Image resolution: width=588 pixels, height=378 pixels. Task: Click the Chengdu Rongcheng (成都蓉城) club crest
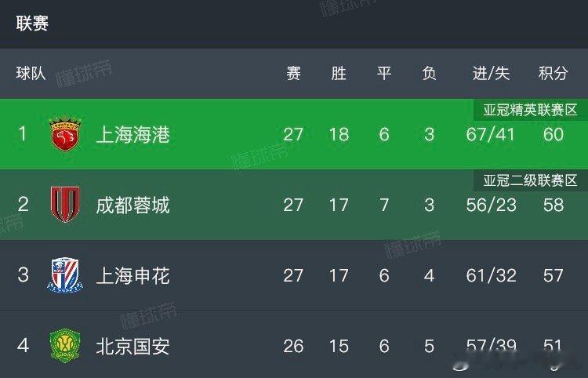click(x=65, y=205)
